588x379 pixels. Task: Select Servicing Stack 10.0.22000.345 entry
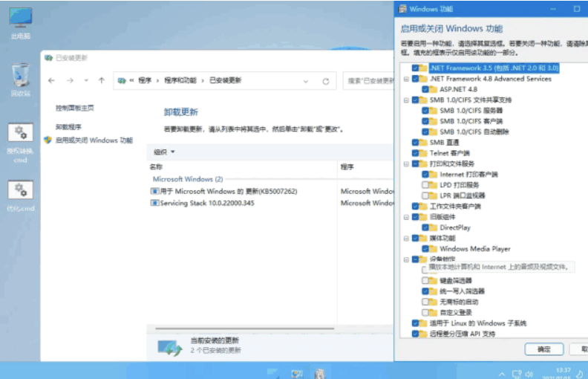point(202,203)
